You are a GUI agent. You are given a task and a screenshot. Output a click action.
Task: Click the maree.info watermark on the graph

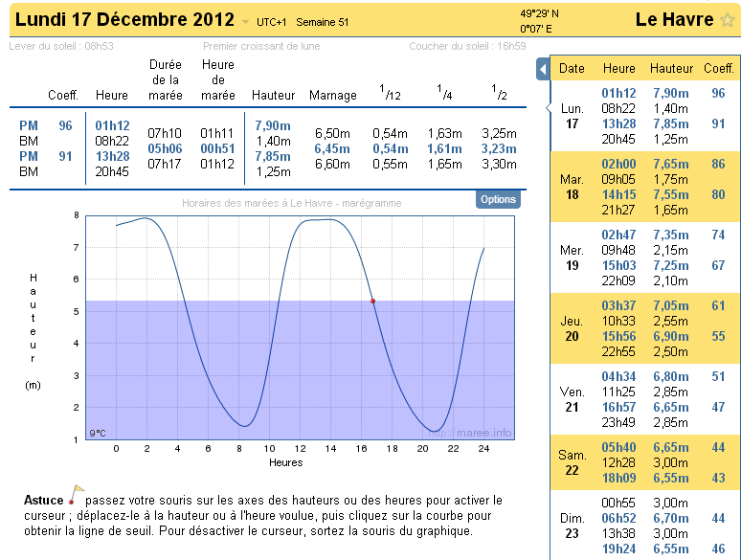point(484,432)
